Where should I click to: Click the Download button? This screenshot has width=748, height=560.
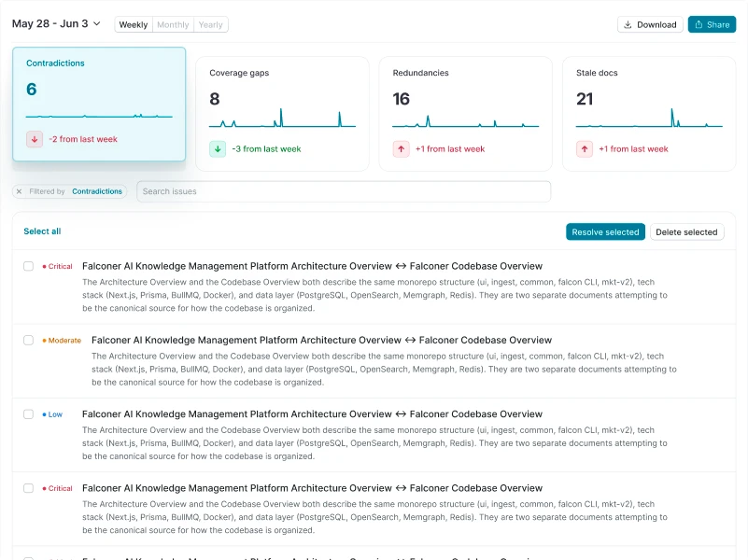(650, 25)
